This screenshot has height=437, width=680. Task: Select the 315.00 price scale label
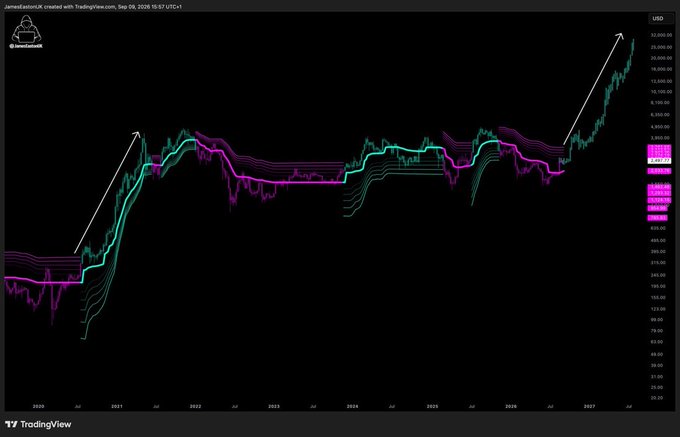pos(657,262)
